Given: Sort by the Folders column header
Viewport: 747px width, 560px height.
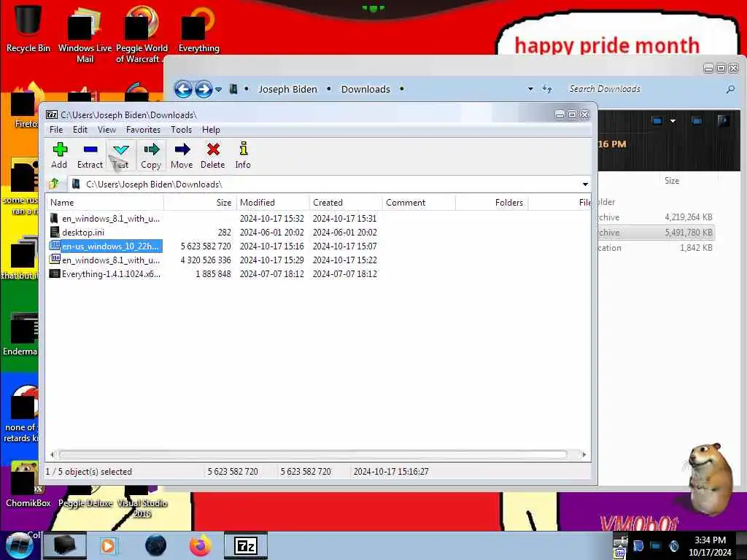Looking at the screenshot, I should [492, 203].
